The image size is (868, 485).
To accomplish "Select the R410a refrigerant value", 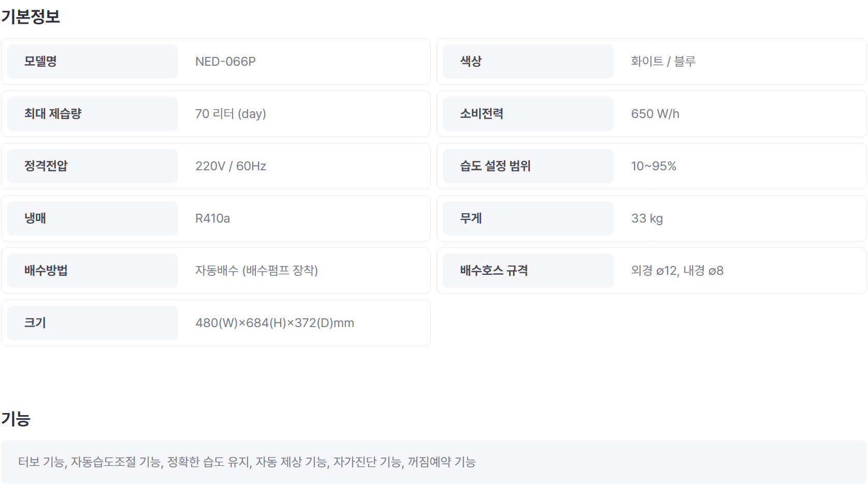I will 212,218.
